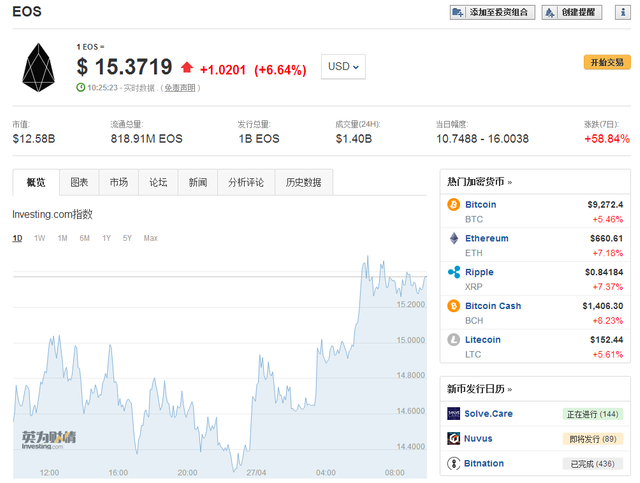Open the USD currency dropdown
The image size is (640, 483).
tap(343, 67)
